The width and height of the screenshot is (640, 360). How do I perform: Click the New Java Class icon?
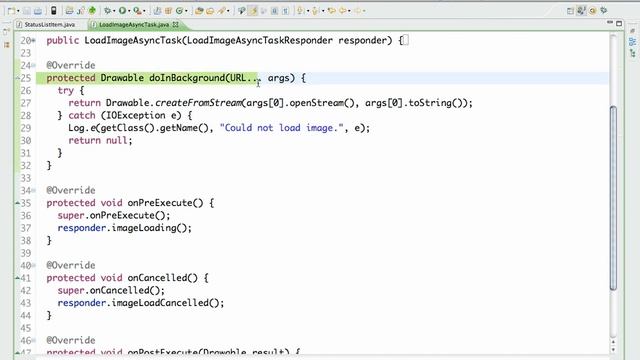click(179, 11)
